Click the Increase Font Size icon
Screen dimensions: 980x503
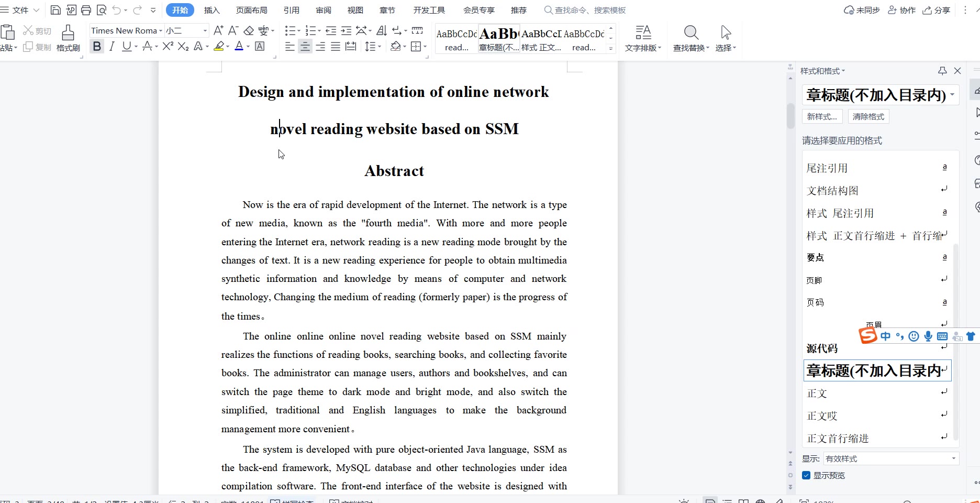coord(219,31)
